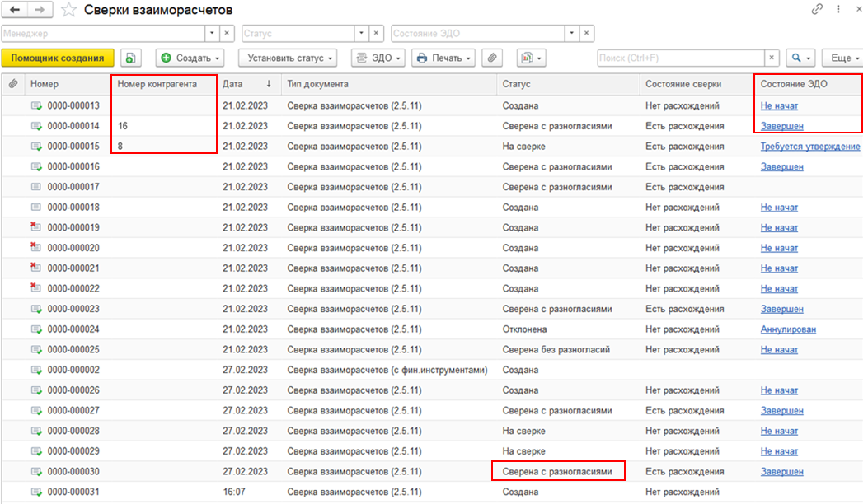Click the copy link icon in header

point(818,10)
